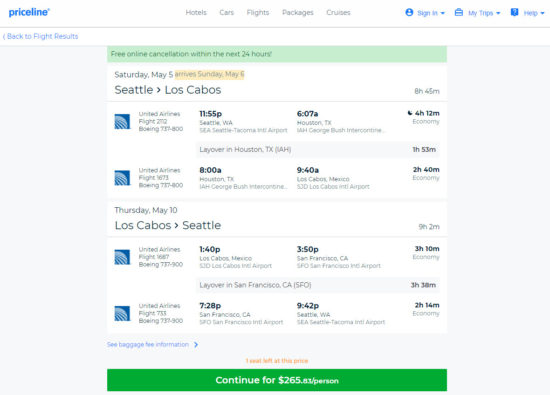The height and width of the screenshot is (395, 550).
Task: Open the Hotels menu item
Action: pos(196,13)
